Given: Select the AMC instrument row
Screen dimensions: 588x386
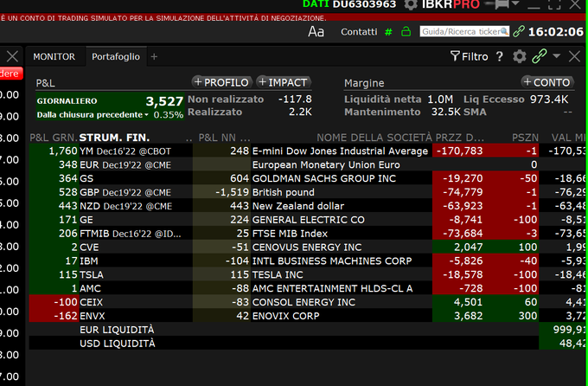Looking at the screenshot, I should click(308, 288).
